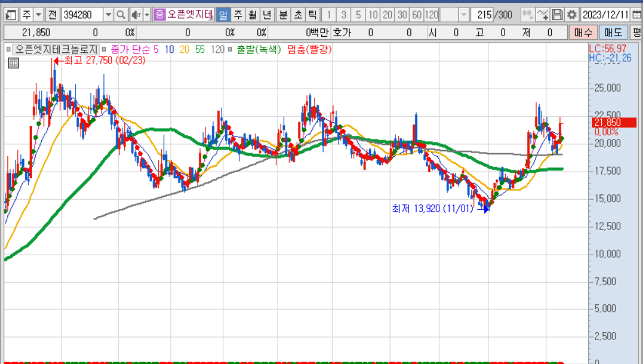643x364 pixels.
Task: Click the HC:-21,26 value
Action: click(610, 58)
